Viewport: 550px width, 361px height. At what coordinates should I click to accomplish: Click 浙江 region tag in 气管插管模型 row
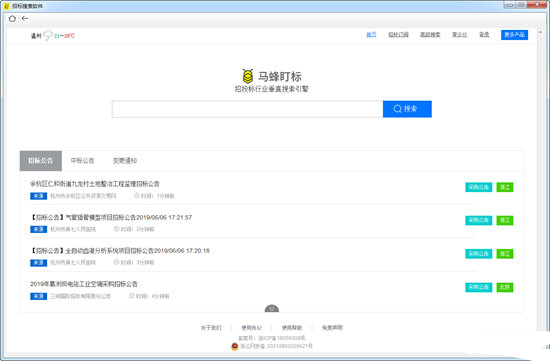(505, 220)
